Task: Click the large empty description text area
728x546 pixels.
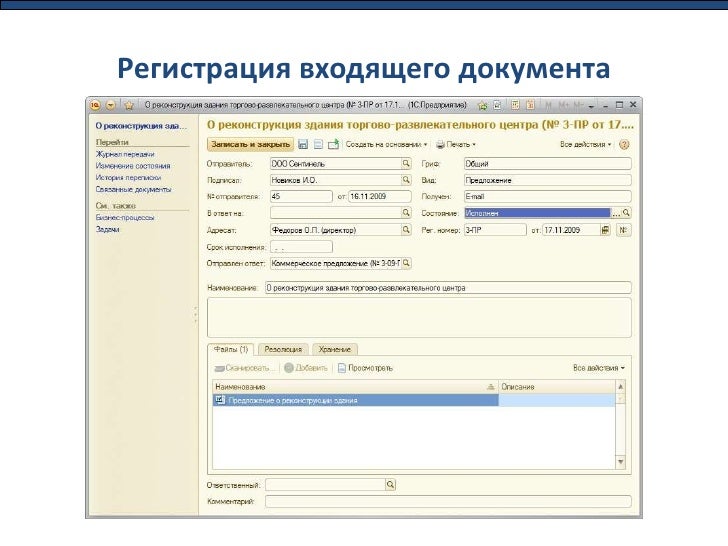Action: pyautogui.click(x=419, y=318)
